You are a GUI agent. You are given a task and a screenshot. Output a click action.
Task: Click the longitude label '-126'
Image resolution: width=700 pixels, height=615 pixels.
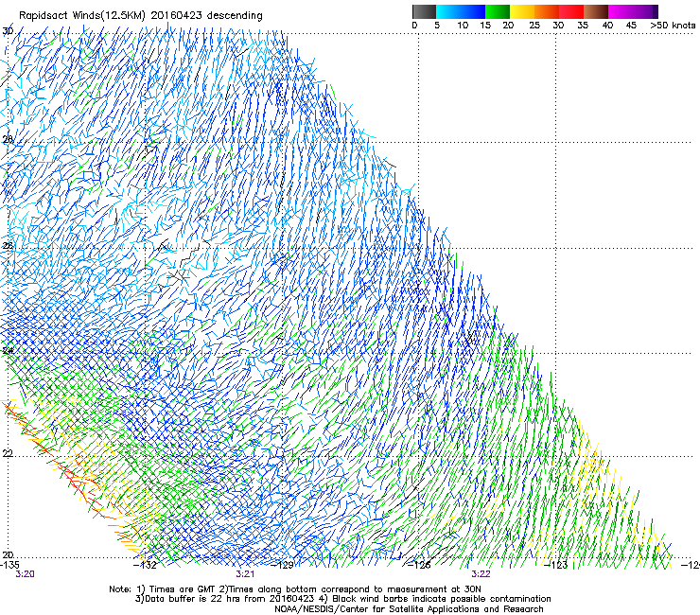[419, 565]
